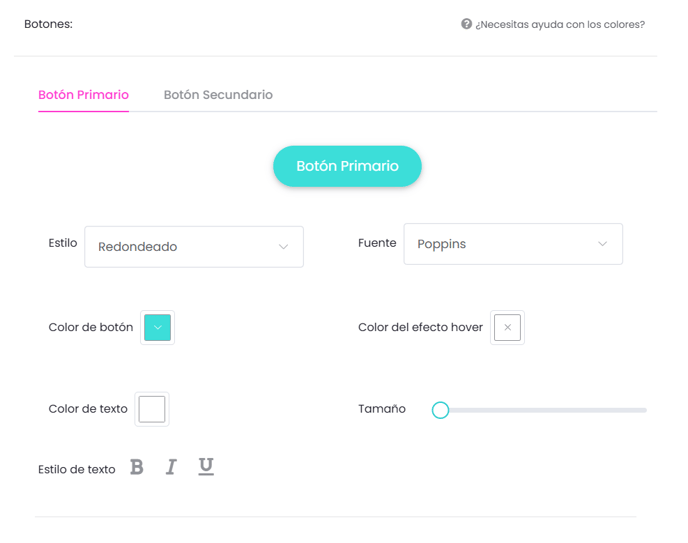The width and height of the screenshot is (688, 543).
Task: Toggle underline text style icon
Action: pyautogui.click(x=206, y=467)
